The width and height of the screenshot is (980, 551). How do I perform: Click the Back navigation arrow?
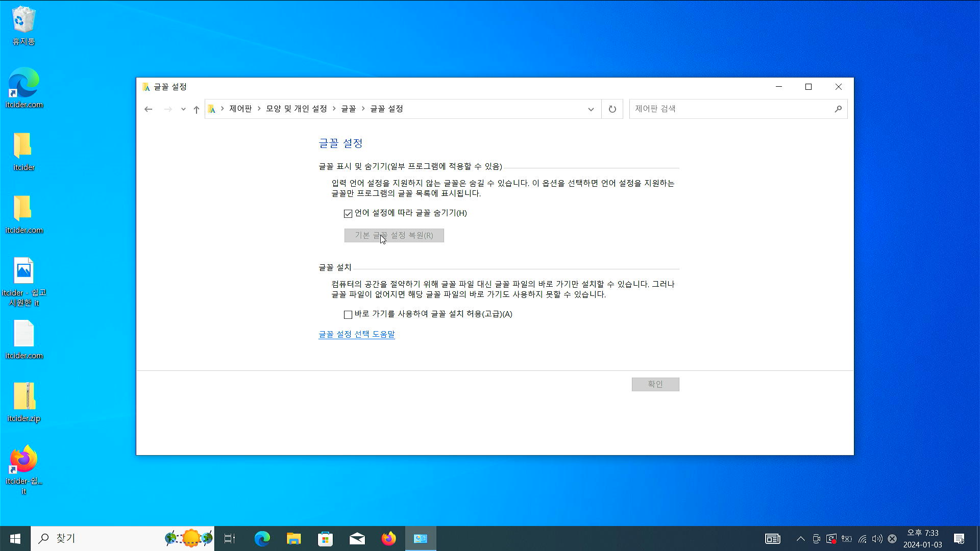(x=148, y=109)
